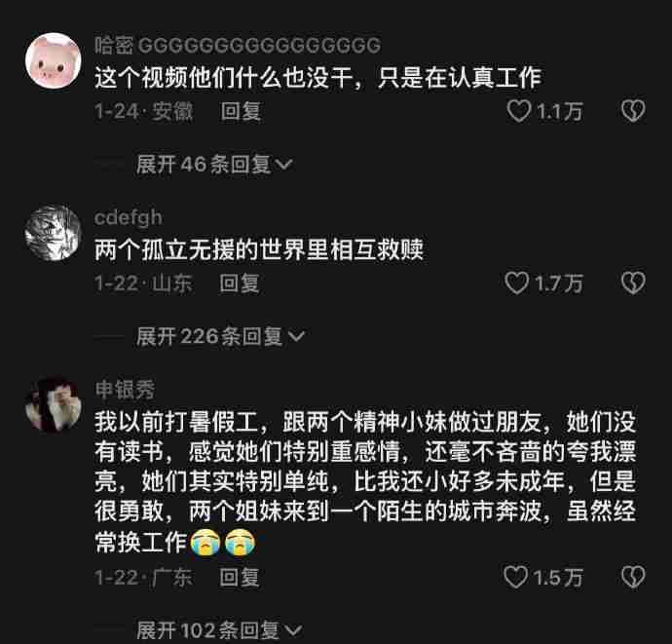
Task: Reply to the 1-22 广东 comment
Action: [x=240, y=577]
